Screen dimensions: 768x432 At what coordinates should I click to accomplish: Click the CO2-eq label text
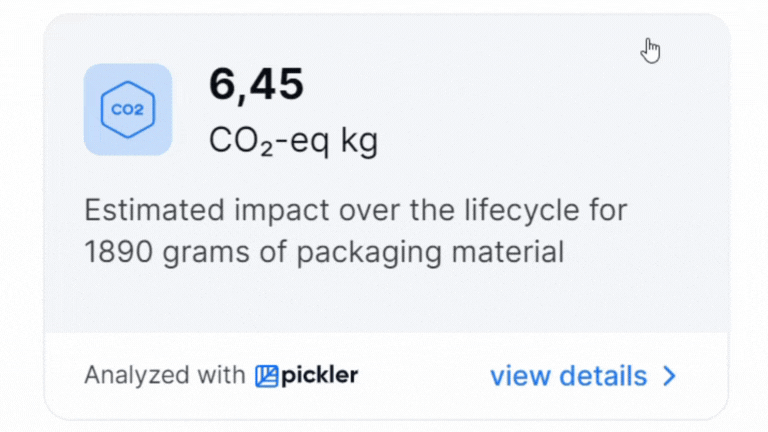coord(269,141)
